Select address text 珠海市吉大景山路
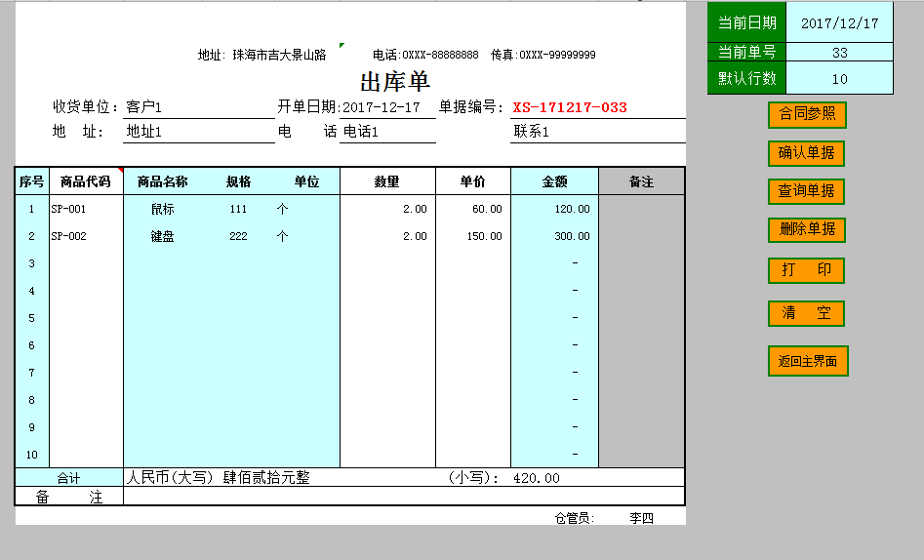 [279, 55]
